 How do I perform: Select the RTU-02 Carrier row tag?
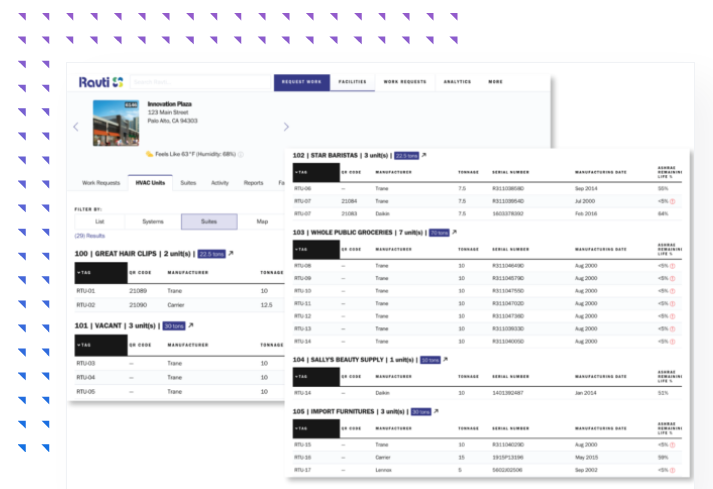[85, 305]
